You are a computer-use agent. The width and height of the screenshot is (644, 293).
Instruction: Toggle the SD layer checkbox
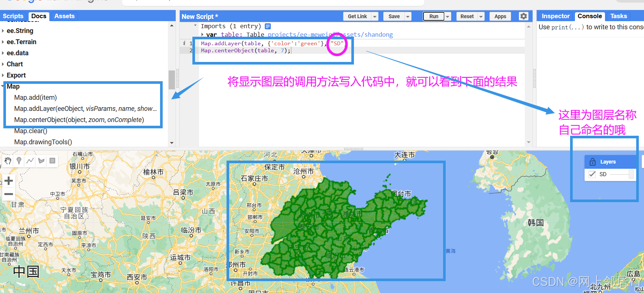(592, 174)
